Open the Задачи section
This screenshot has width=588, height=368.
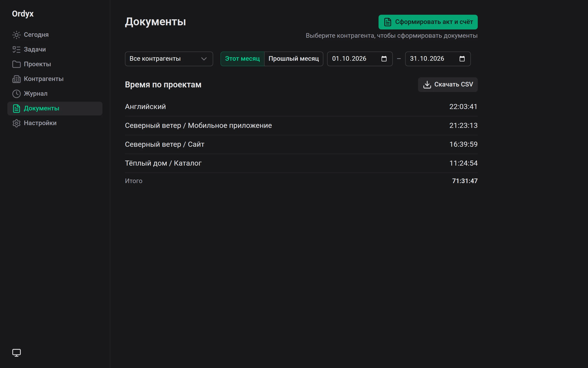pos(55,50)
